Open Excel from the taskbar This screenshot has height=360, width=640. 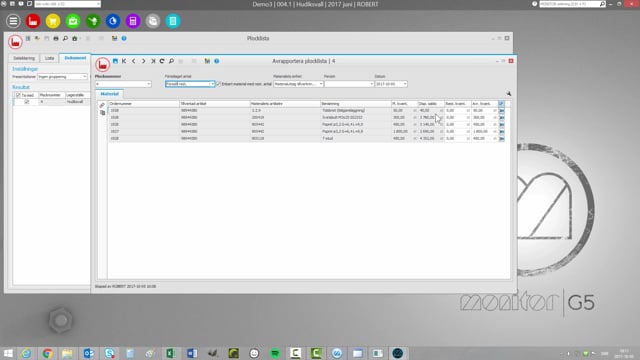click(x=171, y=353)
